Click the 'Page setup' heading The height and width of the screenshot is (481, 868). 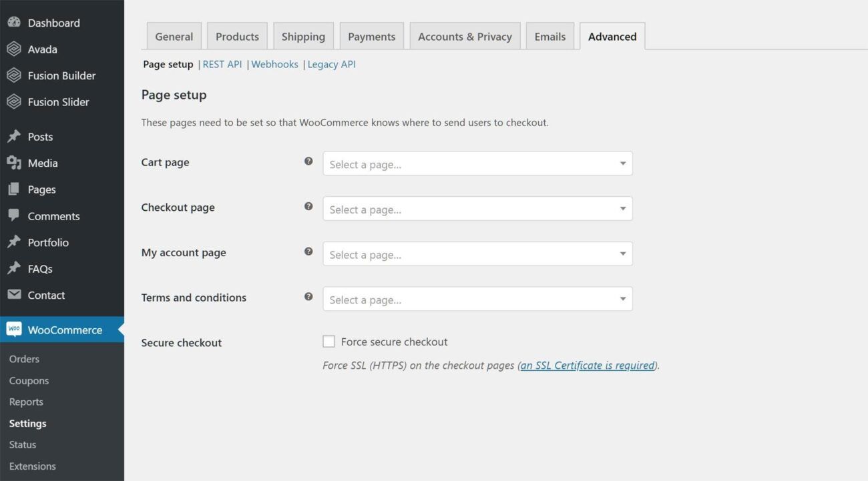[x=174, y=95]
